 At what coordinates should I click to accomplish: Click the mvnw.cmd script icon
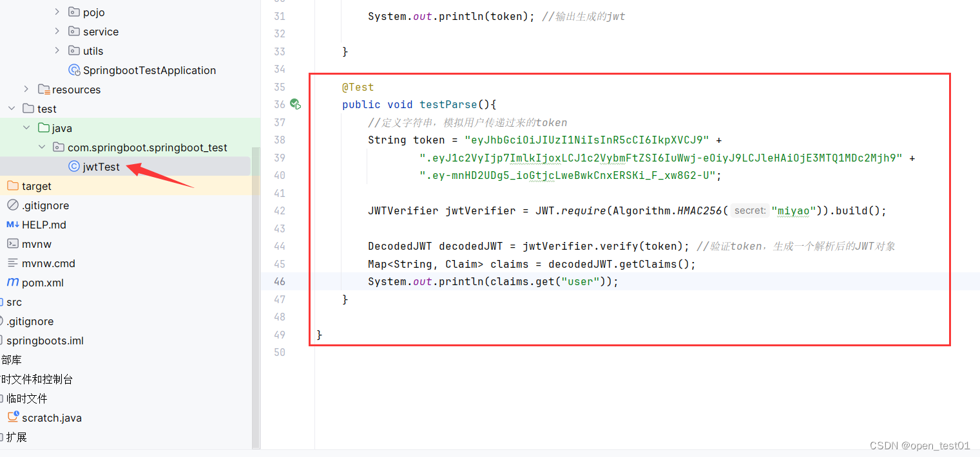click(x=12, y=263)
